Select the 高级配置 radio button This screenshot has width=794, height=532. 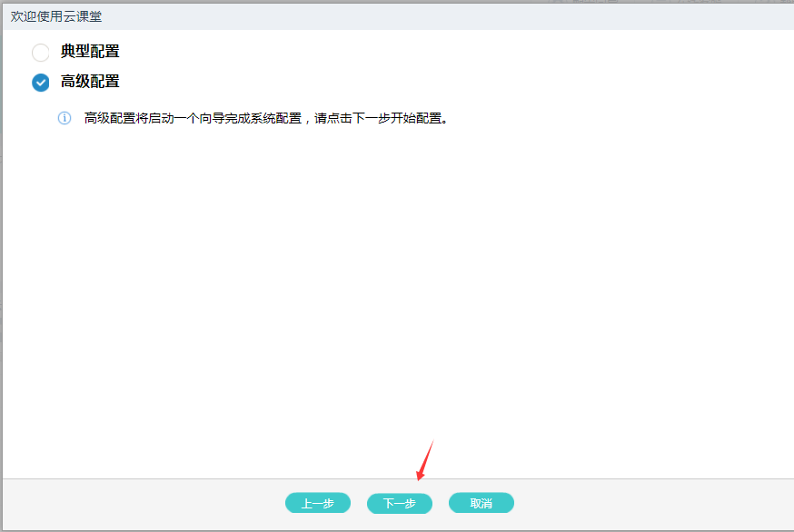(x=41, y=83)
